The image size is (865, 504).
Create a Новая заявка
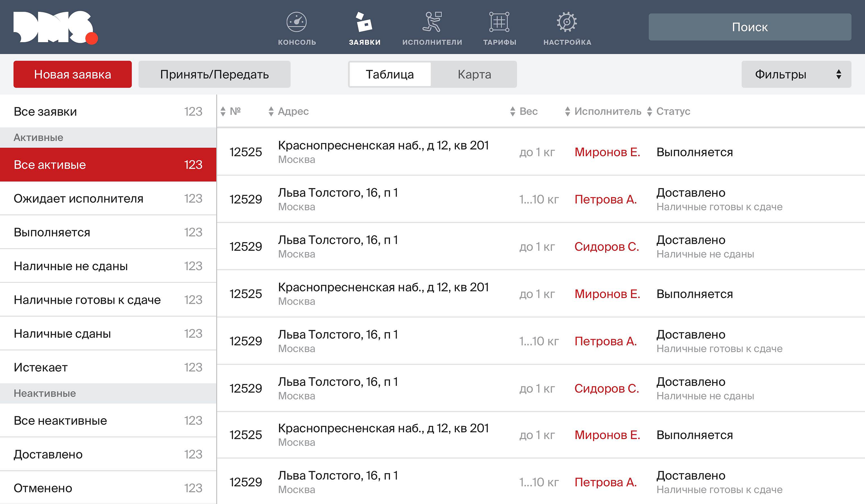(72, 74)
